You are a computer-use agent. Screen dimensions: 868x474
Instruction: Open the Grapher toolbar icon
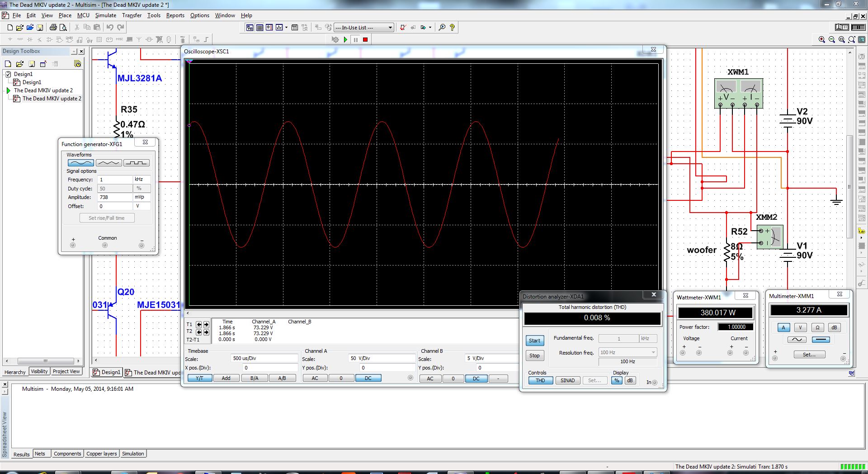point(279,28)
